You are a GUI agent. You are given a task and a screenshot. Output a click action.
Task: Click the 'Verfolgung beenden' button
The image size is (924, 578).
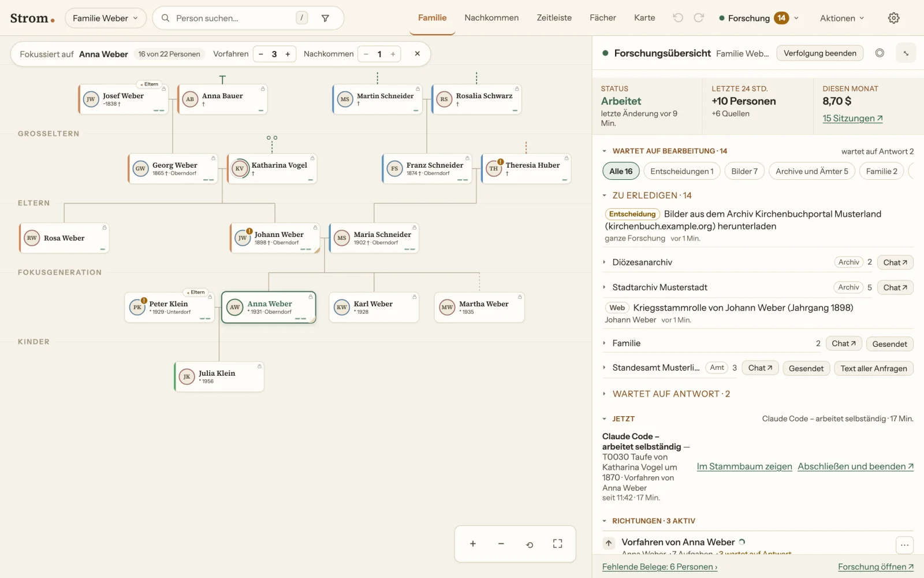tap(820, 53)
